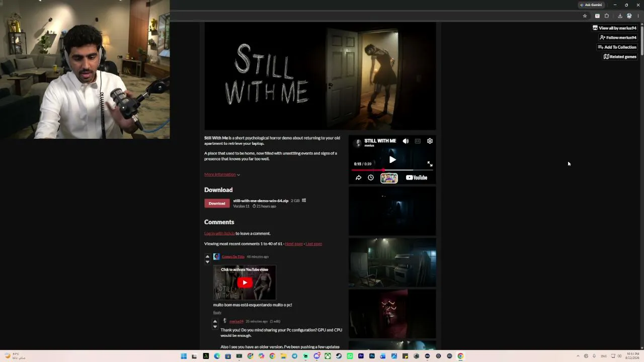
Task: Click the Ask Gemini button
Action: [x=591, y=5]
